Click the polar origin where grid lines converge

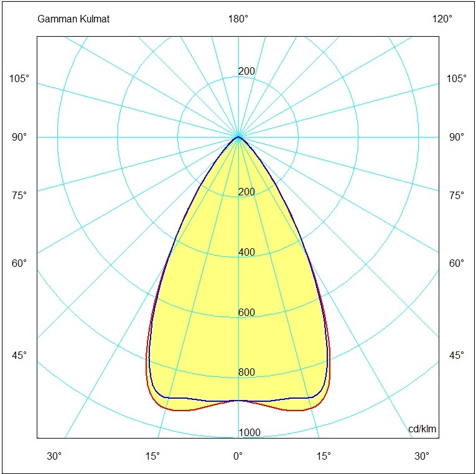click(238, 137)
